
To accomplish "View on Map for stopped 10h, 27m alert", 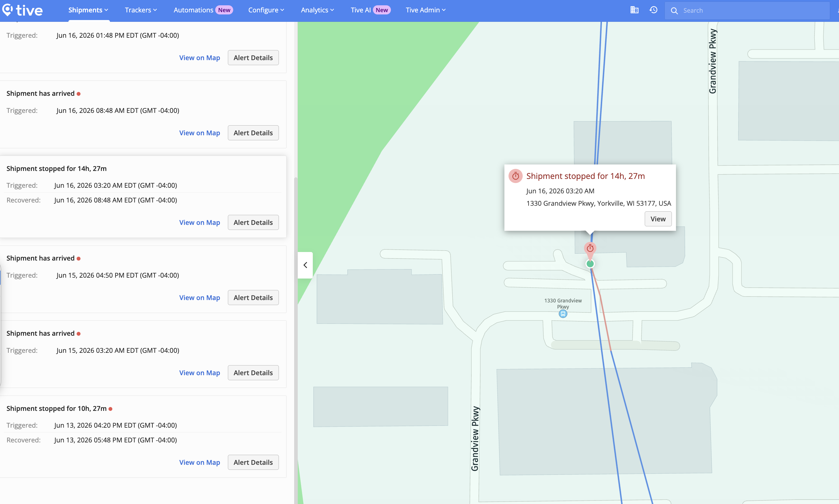I will [x=200, y=462].
